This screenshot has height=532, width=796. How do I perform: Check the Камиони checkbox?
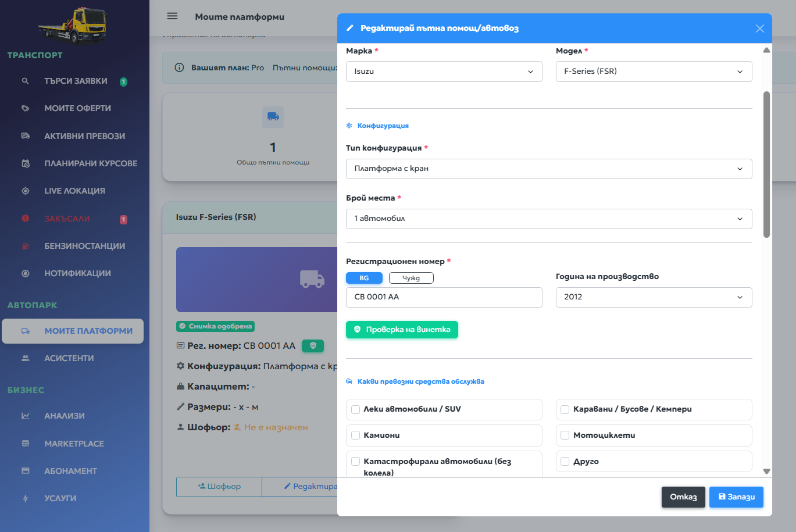(356, 435)
